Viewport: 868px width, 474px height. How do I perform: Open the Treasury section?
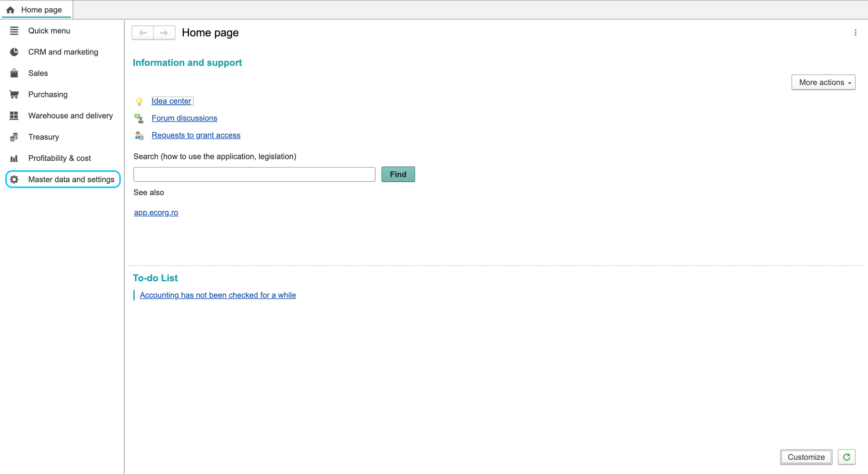coord(44,137)
